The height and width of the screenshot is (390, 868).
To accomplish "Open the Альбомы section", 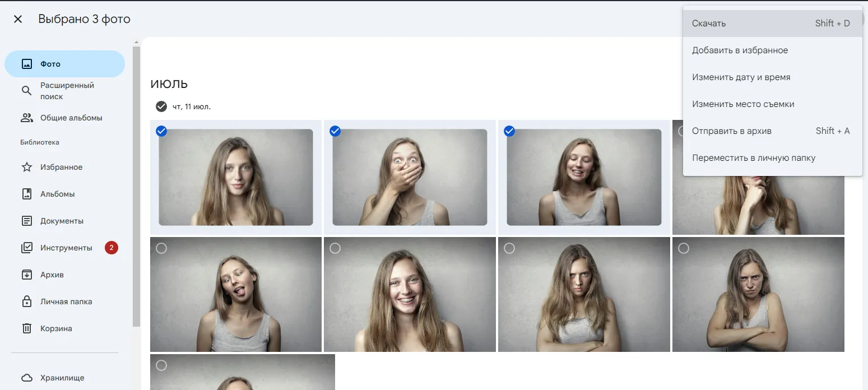I will coord(26,193).
